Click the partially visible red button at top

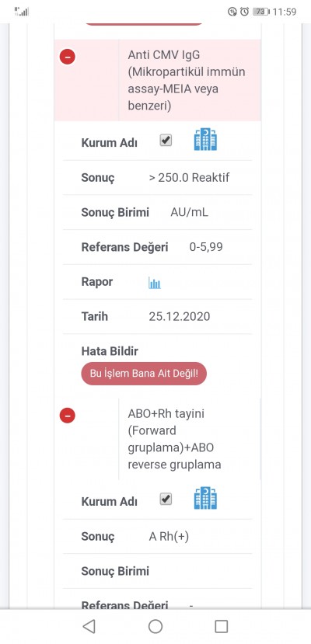144,24
